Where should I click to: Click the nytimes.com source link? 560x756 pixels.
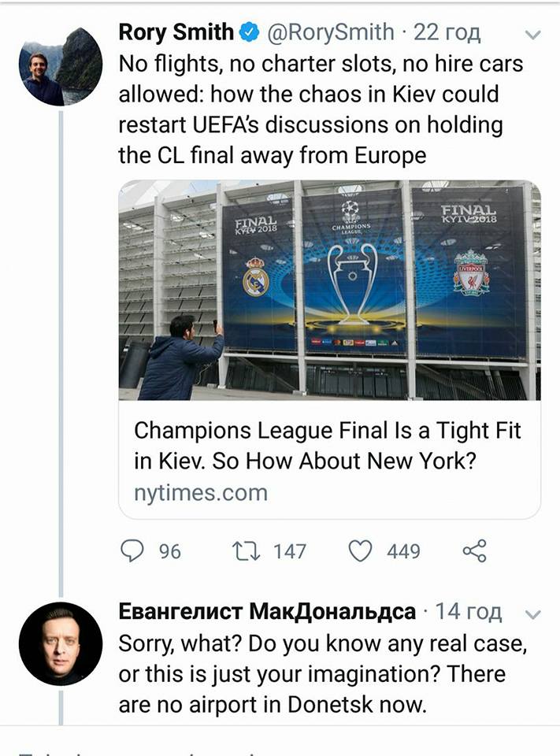(x=201, y=493)
